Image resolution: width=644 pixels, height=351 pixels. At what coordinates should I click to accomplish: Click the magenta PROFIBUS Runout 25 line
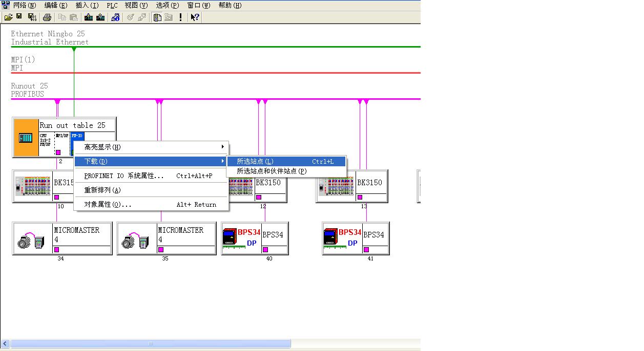tap(215, 99)
